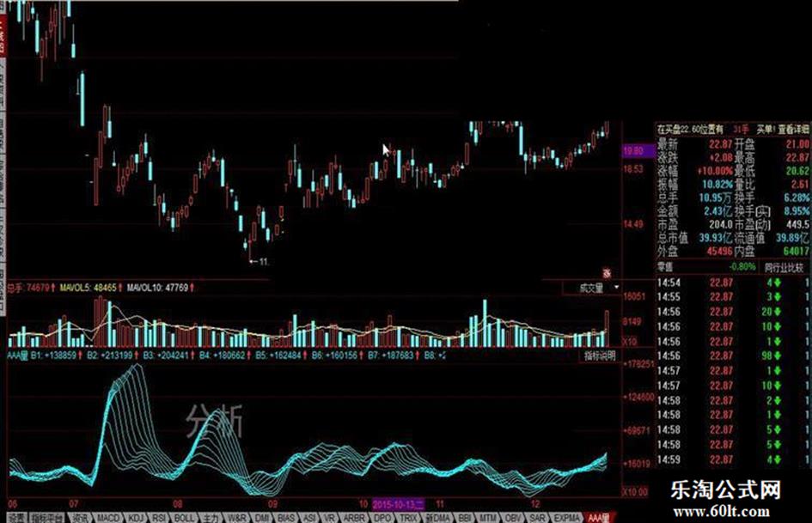Click the 指标说明 button
The width and height of the screenshot is (812, 523).
click(600, 356)
